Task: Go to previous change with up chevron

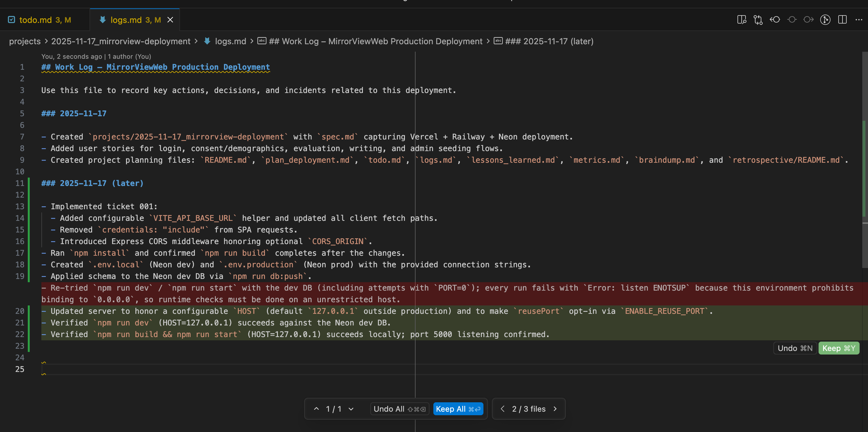Action: click(x=316, y=409)
